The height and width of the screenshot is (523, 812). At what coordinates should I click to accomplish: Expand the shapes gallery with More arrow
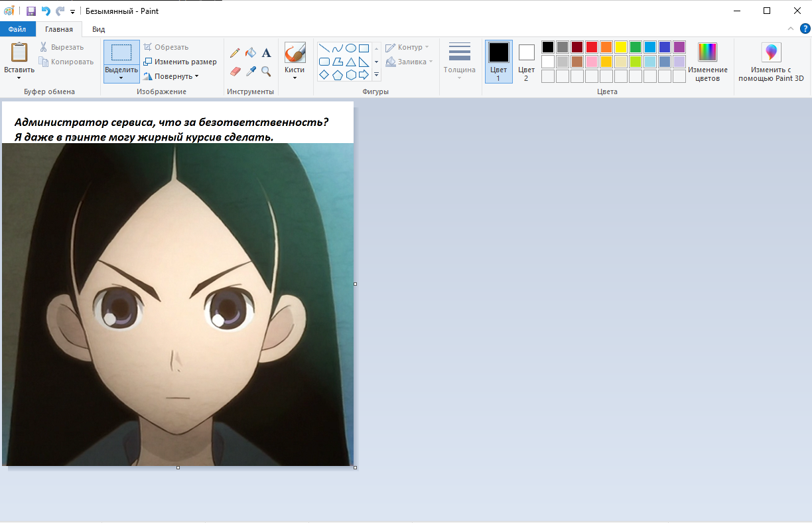point(376,75)
